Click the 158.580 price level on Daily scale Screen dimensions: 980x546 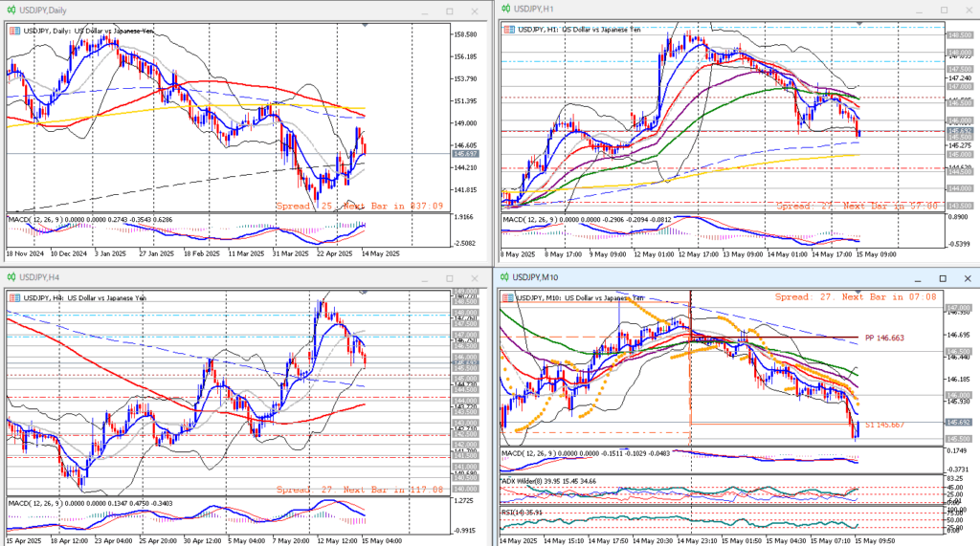click(x=466, y=35)
